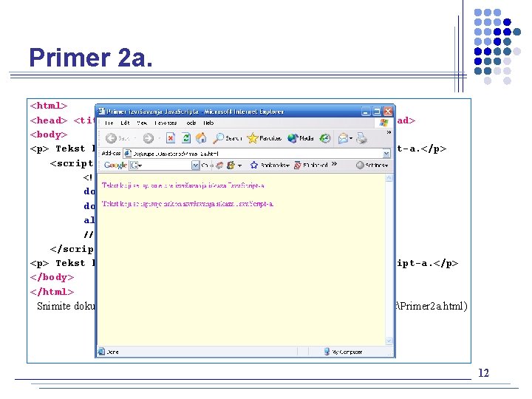
Task: Click the Google logo on toolbar
Action: [x=115, y=166]
